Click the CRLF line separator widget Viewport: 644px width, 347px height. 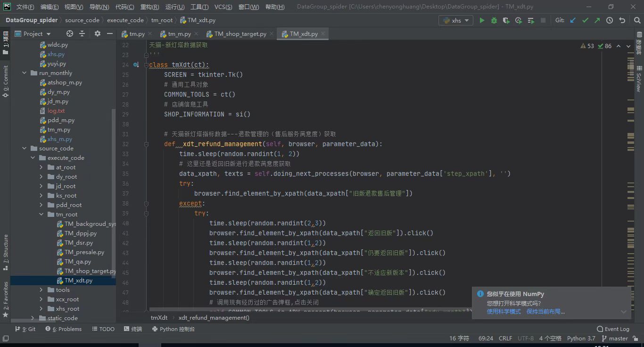pos(505,338)
